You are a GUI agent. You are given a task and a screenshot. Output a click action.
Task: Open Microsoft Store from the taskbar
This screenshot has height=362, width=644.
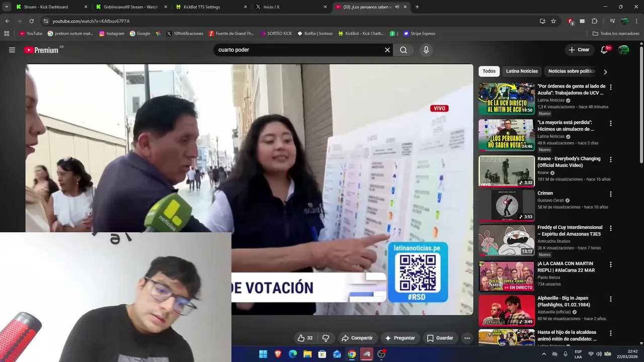pyautogui.click(x=323, y=354)
